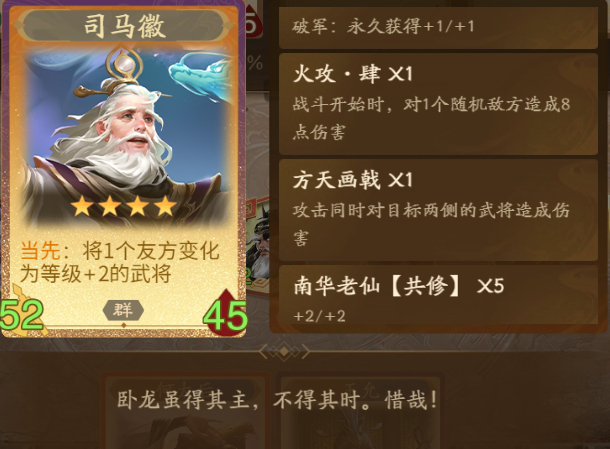Click the diamond divider ornament below panels
610x449 pixels.
pos(284,352)
